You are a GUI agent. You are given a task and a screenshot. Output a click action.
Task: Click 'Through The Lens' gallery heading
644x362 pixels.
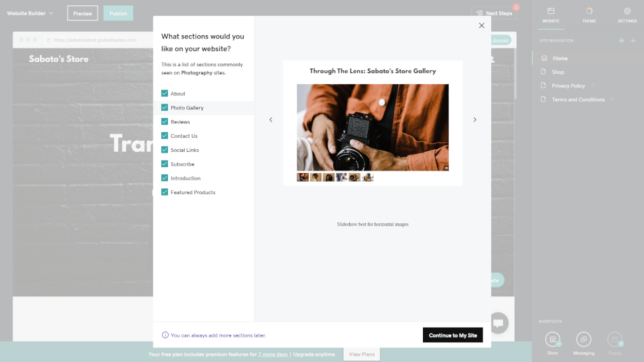372,71
